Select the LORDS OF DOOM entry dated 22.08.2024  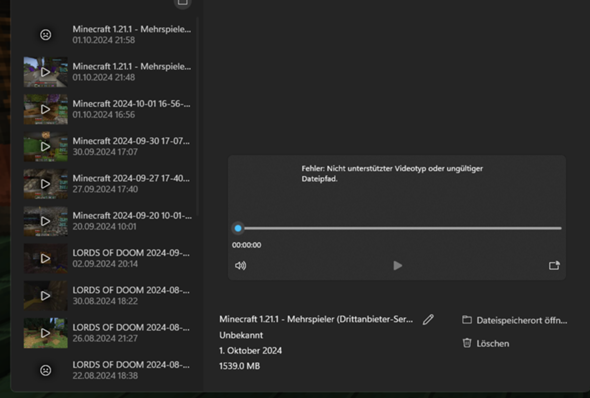108,370
